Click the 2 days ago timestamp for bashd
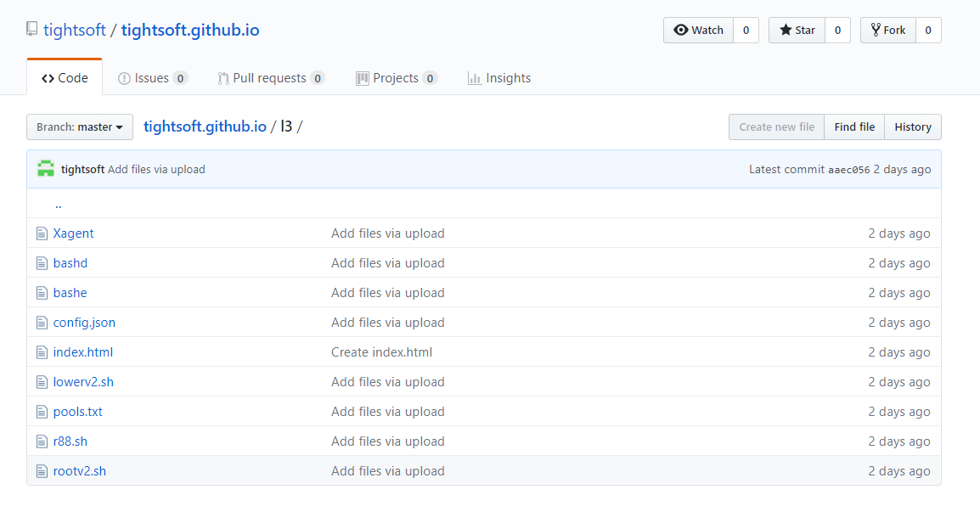This screenshot has width=980, height=506. [x=898, y=263]
